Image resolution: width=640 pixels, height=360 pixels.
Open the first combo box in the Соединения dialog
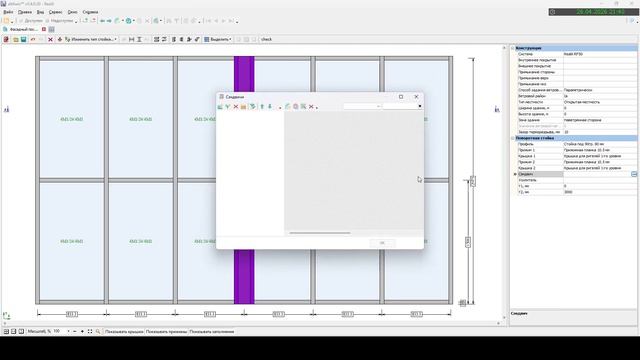pos(362,106)
